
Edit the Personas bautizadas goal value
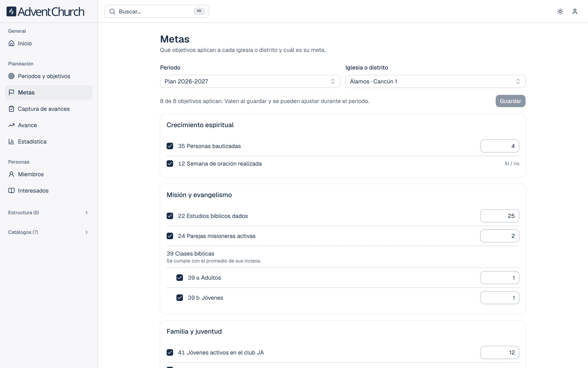point(500,146)
